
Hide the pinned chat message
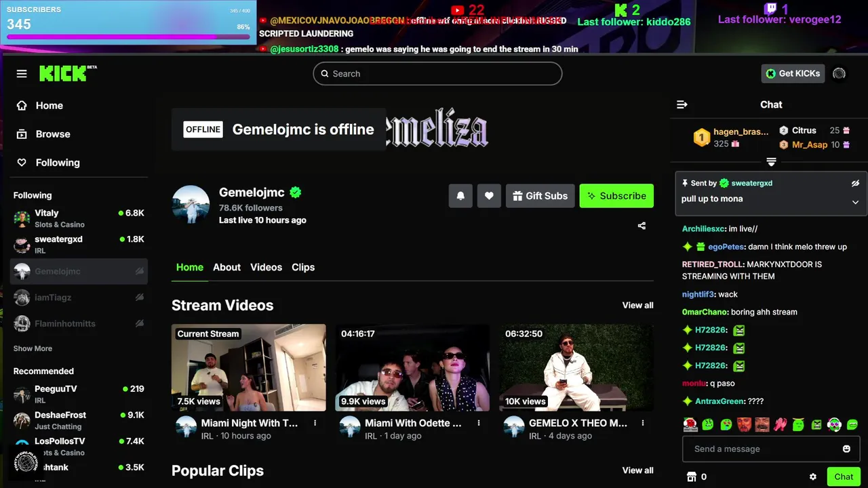tap(855, 183)
